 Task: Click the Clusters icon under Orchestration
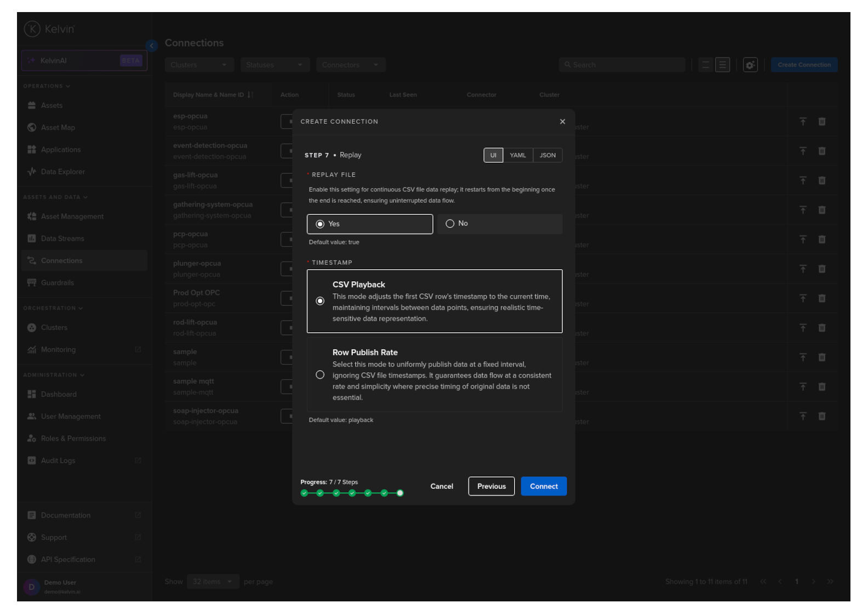point(32,327)
